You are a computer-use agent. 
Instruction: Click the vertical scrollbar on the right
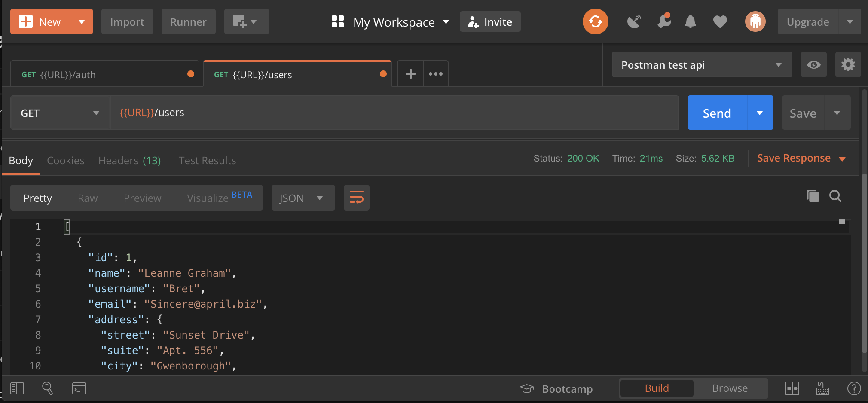coord(864,263)
